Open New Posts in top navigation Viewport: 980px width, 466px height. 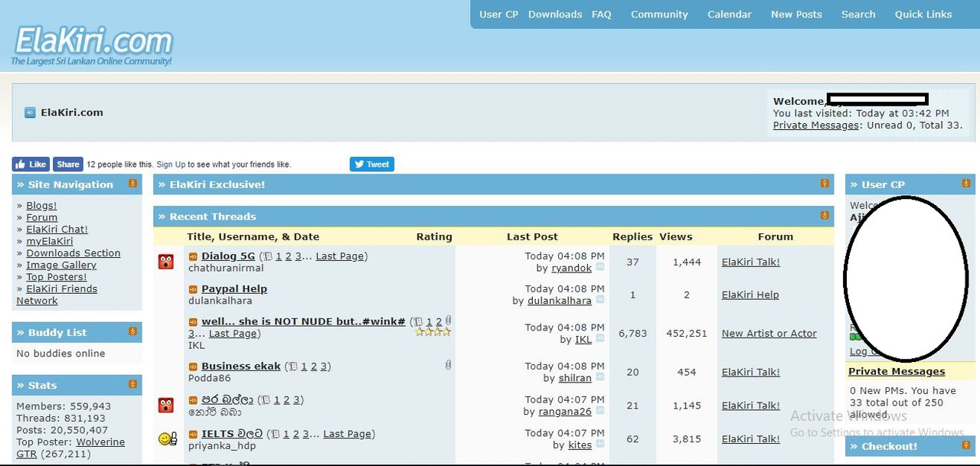pos(796,15)
